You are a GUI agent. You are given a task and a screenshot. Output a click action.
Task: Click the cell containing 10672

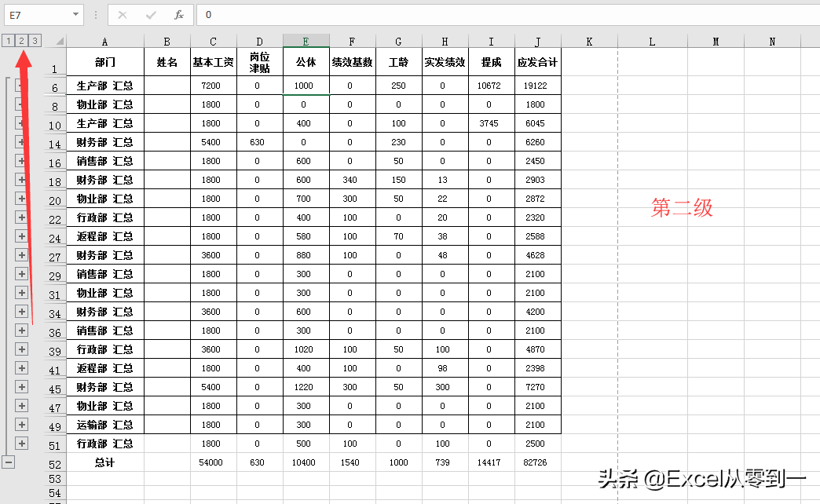[x=492, y=86]
